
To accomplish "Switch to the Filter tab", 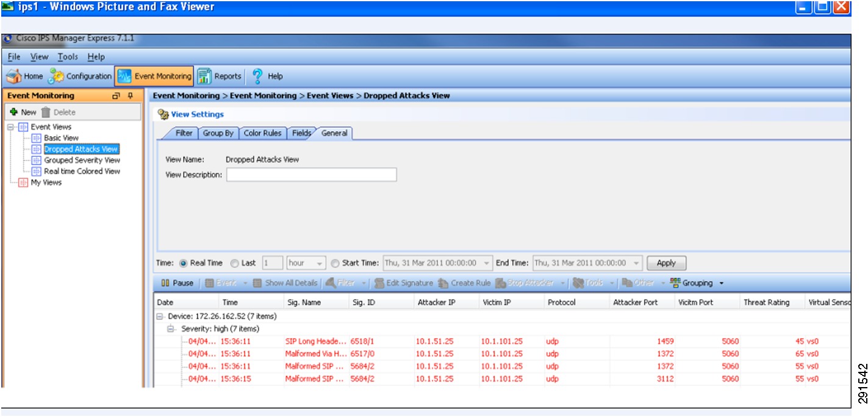I will (x=184, y=133).
